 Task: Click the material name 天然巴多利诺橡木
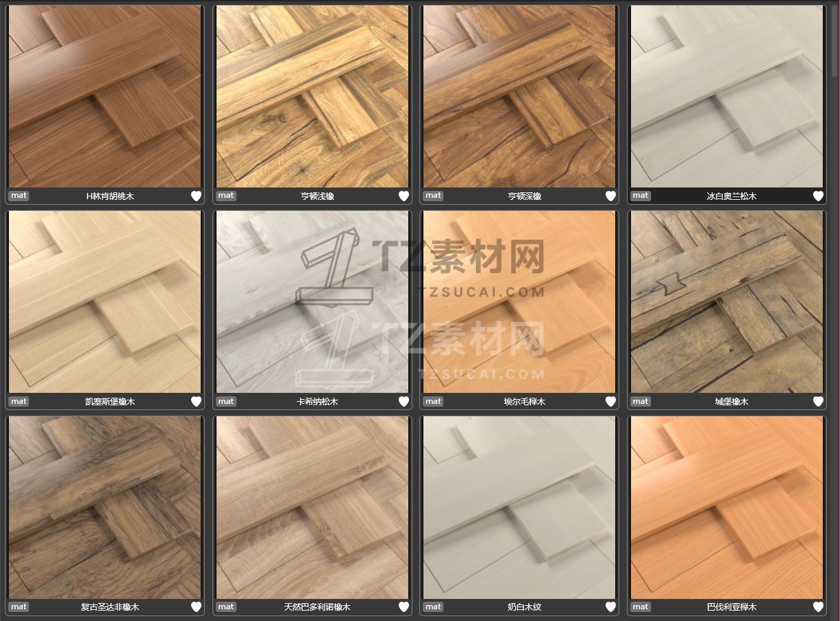(317, 607)
